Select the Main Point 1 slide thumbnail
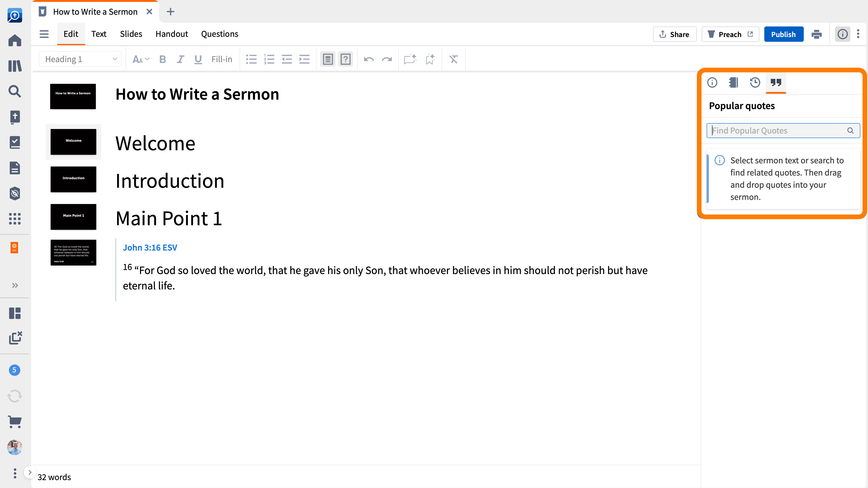 tap(73, 217)
